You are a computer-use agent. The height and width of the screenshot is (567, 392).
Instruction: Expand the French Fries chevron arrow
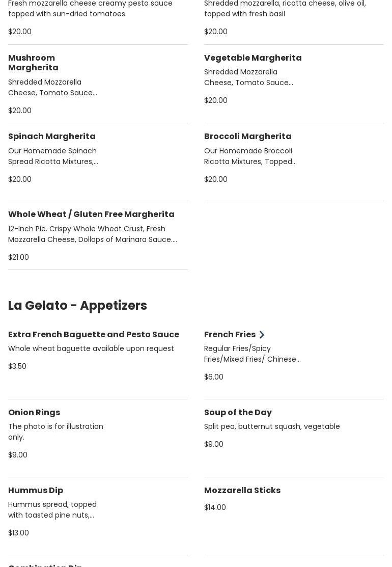262,335
